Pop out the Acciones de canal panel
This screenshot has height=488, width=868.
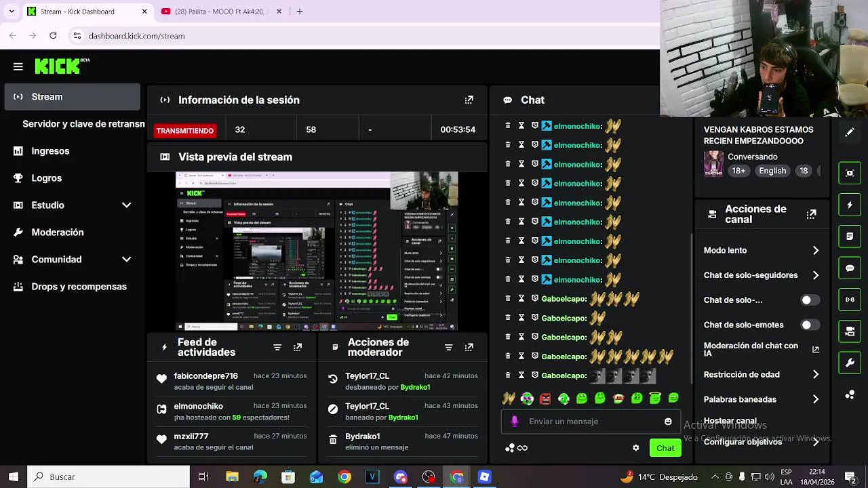811,214
